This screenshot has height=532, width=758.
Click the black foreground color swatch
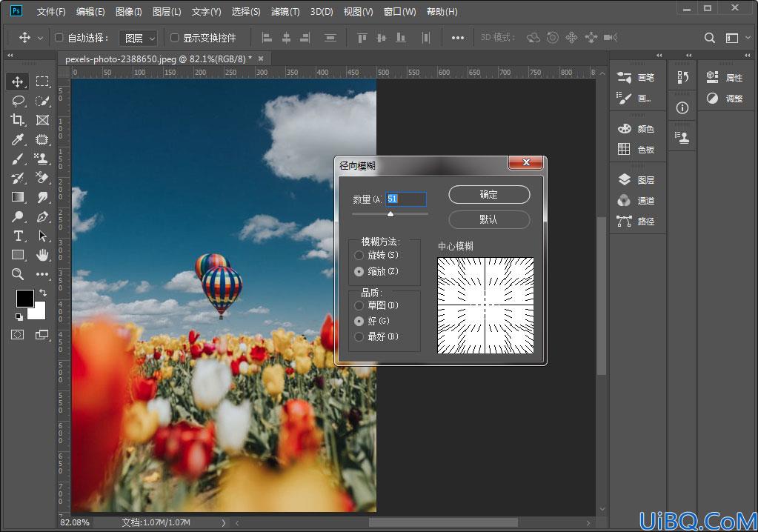point(24,298)
